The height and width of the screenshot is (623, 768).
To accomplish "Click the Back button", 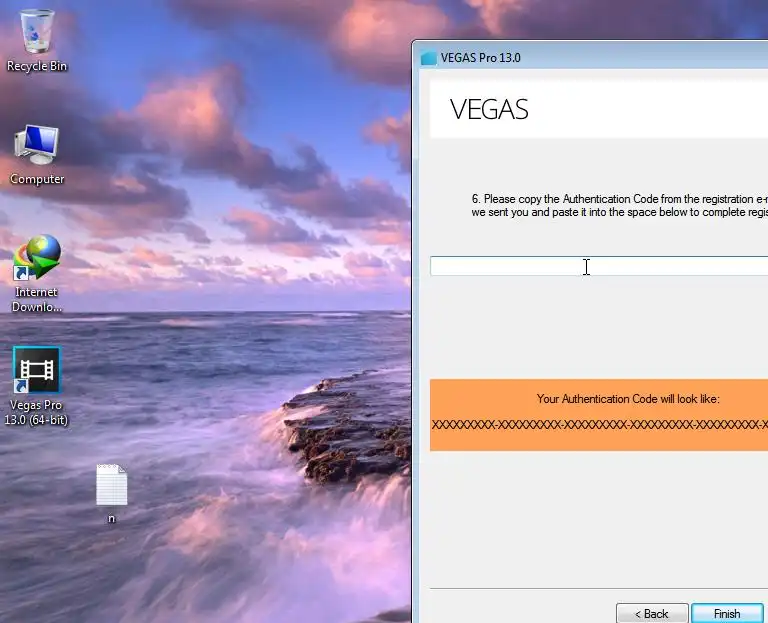I will [x=652, y=613].
